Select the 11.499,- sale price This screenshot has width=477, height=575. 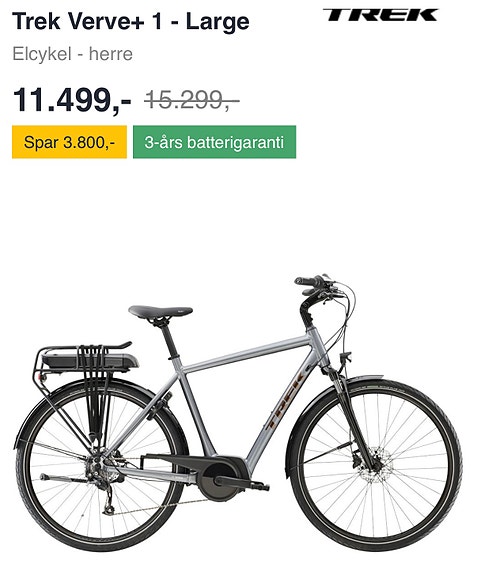tap(72, 100)
